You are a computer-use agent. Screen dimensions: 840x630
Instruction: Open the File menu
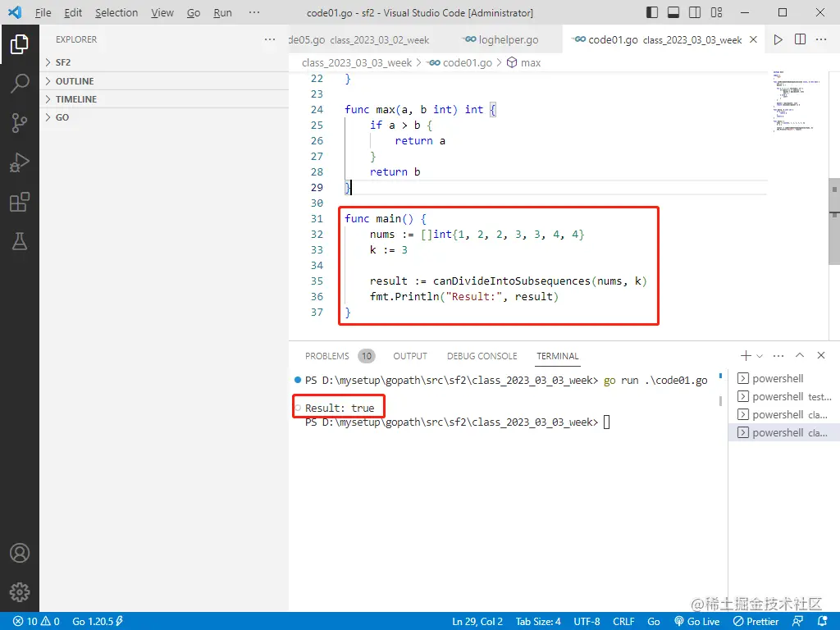click(x=43, y=12)
